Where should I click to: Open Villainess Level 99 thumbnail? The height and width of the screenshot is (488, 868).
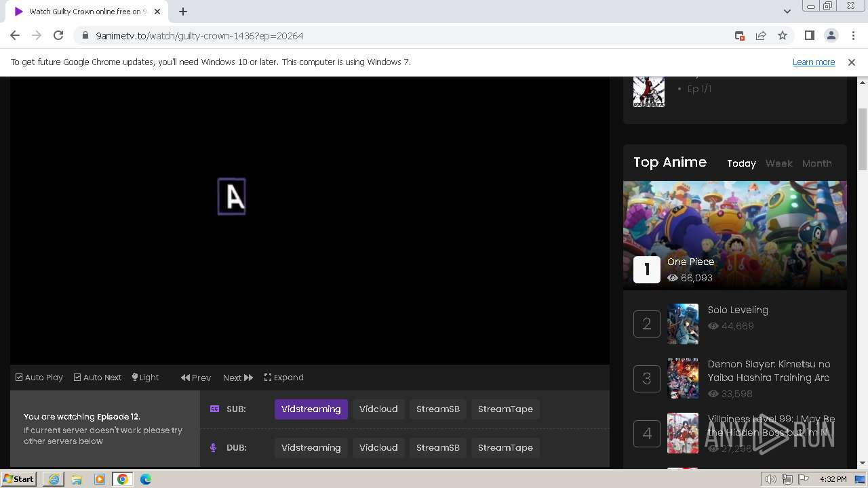click(683, 433)
